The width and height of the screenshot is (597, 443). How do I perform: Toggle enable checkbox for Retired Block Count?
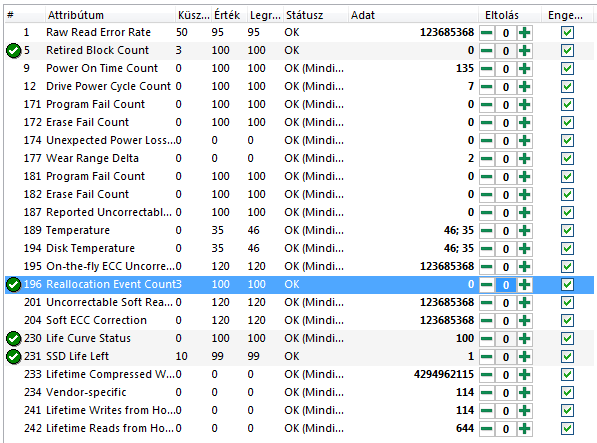point(567,51)
